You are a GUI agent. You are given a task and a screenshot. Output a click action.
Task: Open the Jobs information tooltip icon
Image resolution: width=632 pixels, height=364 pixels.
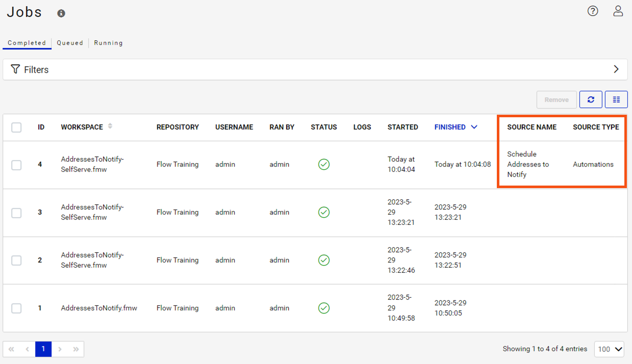(x=61, y=13)
